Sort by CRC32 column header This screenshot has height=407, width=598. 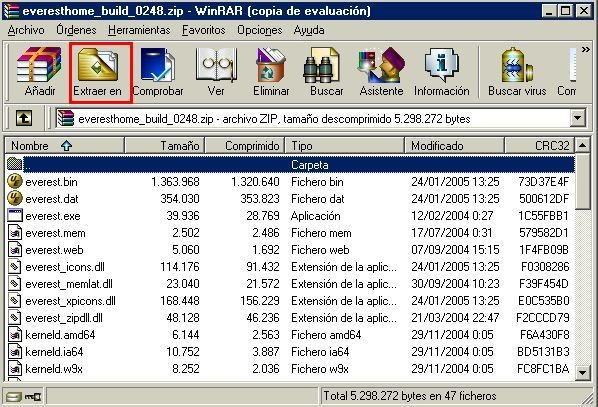coord(539,146)
